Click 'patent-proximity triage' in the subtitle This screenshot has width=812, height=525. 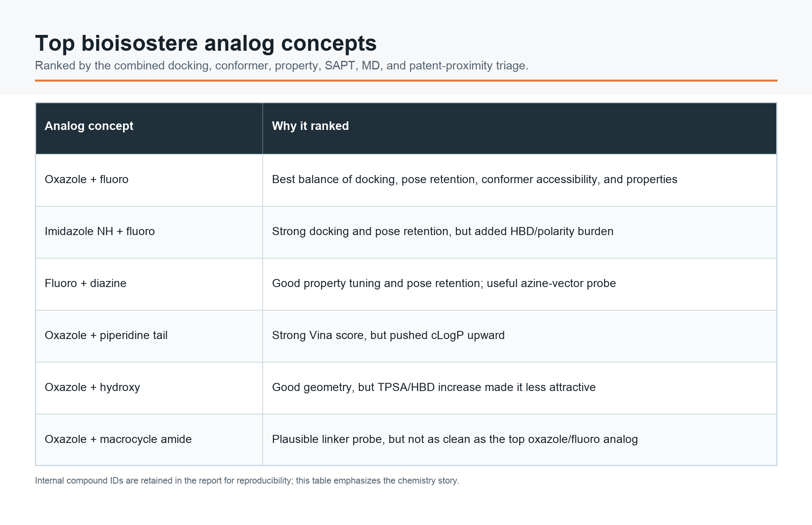[469, 66]
